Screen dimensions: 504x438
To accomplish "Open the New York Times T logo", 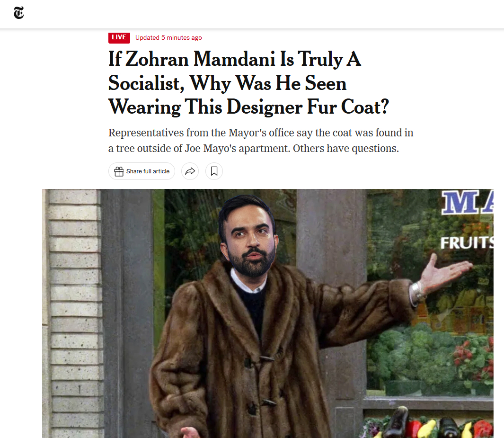I will [x=19, y=13].
